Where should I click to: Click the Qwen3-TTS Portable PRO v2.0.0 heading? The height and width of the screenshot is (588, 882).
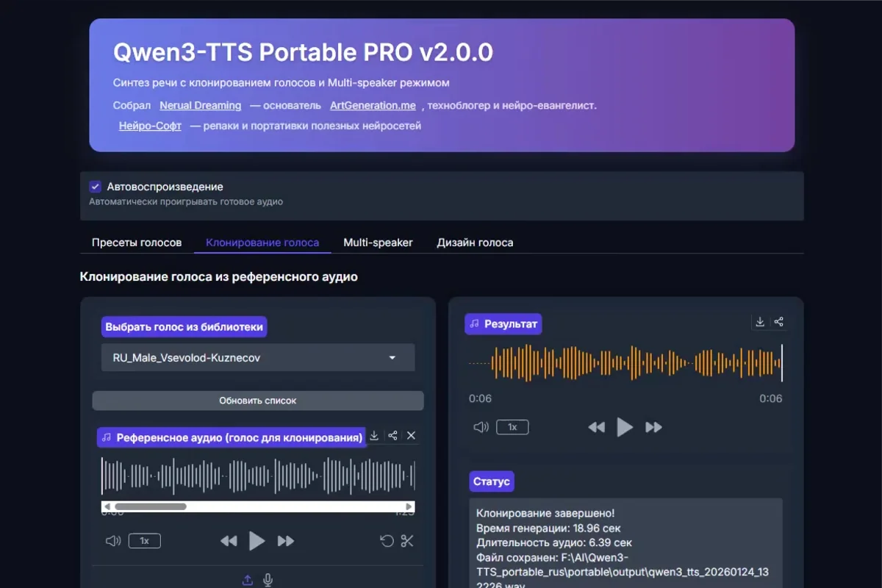pos(303,53)
